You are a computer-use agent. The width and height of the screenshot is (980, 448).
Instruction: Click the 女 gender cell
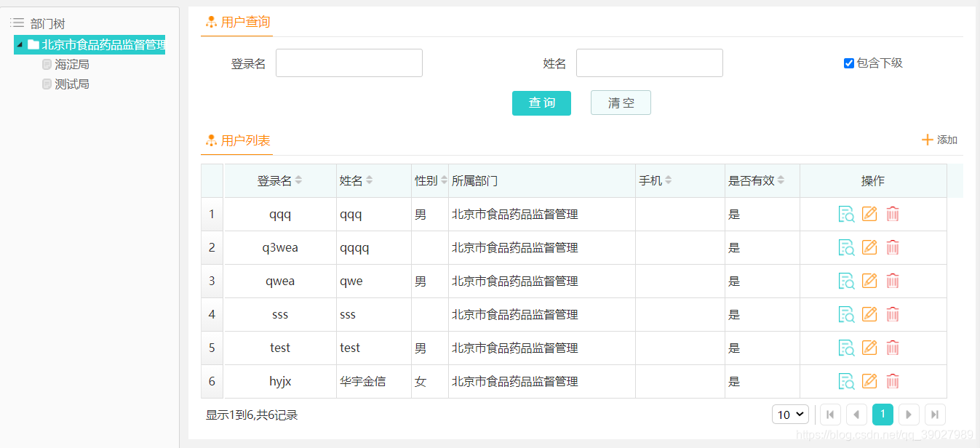(x=430, y=382)
